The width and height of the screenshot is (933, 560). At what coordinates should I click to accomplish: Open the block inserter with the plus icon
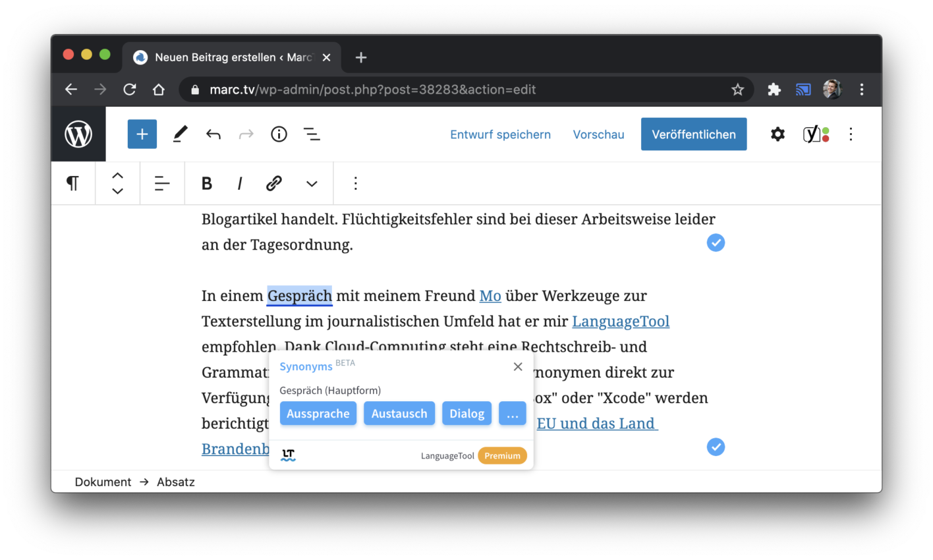[142, 134]
